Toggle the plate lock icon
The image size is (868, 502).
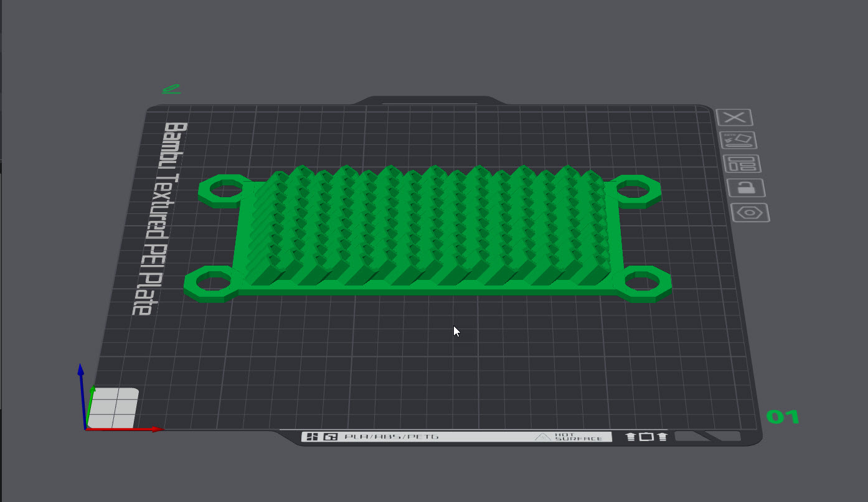point(746,187)
